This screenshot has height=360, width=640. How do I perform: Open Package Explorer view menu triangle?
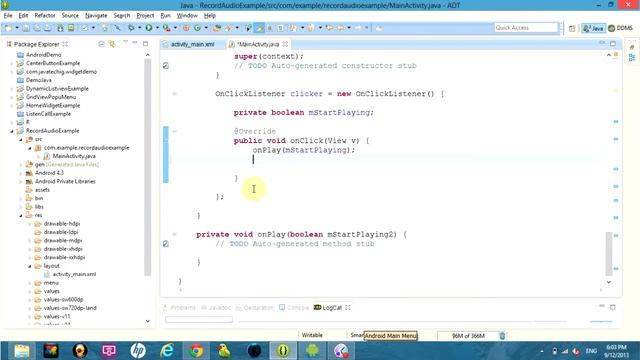click(125, 42)
